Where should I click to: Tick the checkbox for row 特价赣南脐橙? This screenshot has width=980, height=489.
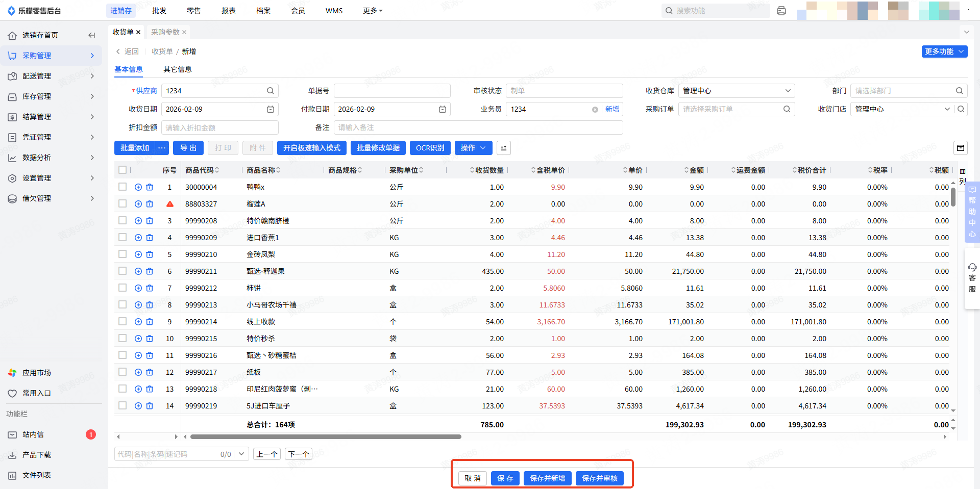[122, 220]
